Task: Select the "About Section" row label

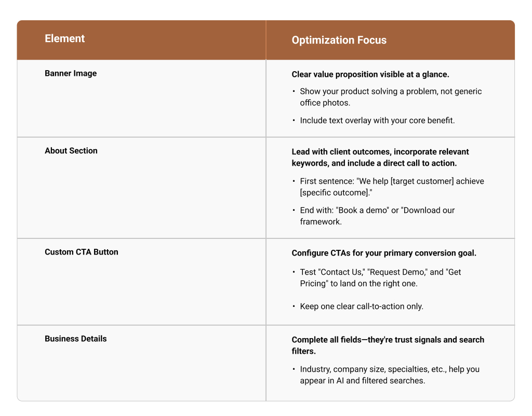Action: click(71, 151)
